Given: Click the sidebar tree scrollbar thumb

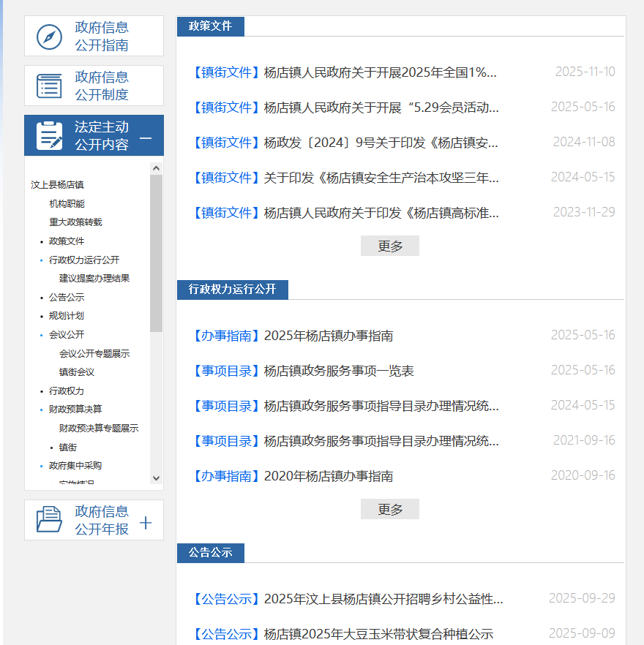Looking at the screenshot, I should (x=156, y=252).
